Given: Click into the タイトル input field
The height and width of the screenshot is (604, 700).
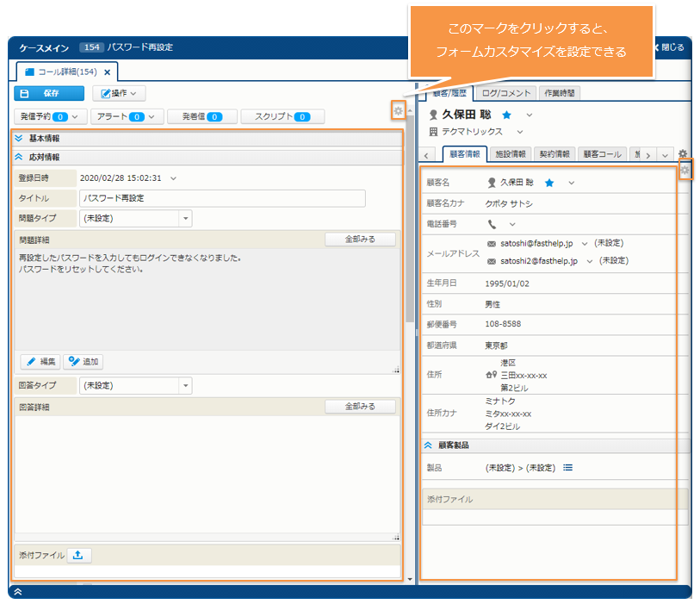Looking at the screenshot, I should (x=221, y=198).
